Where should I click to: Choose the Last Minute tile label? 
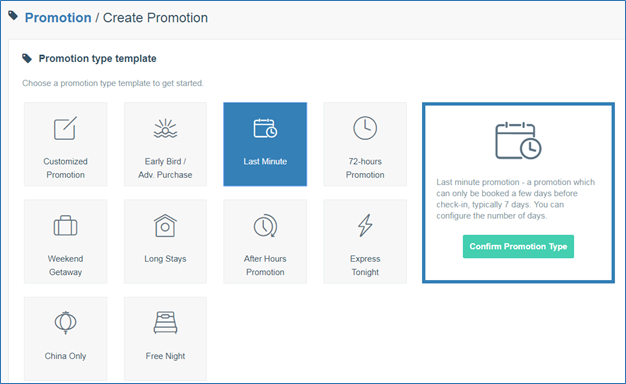coord(265,161)
